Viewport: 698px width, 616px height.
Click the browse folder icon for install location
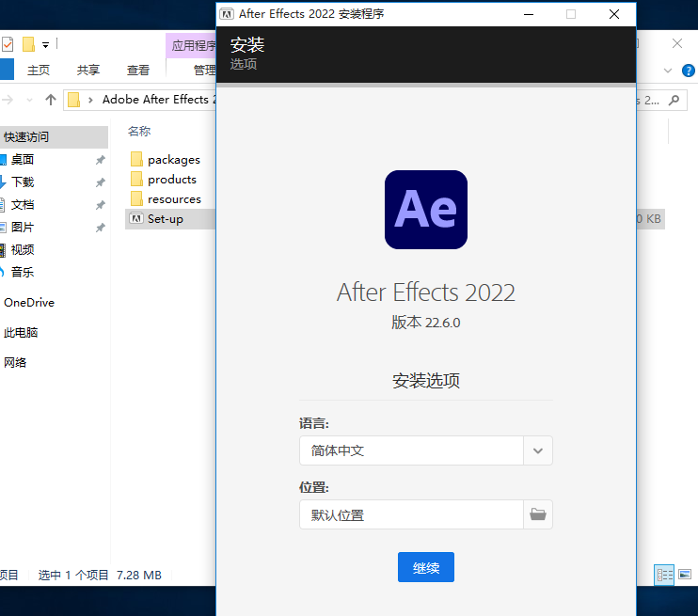coord(537,514)
